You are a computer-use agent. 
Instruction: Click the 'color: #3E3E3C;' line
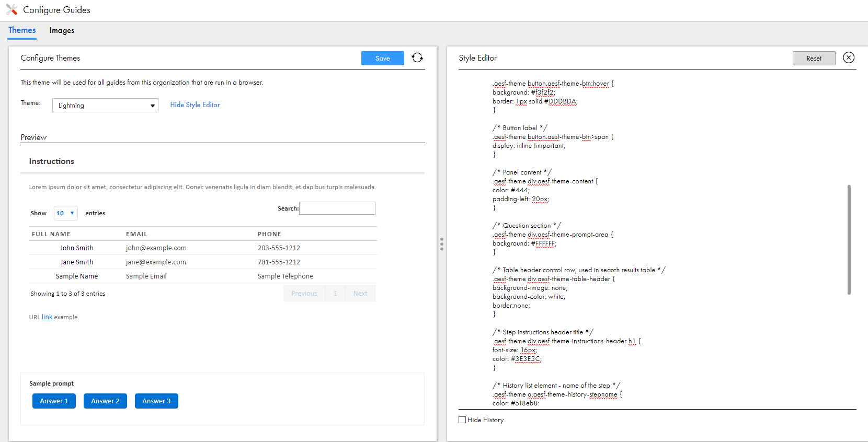(x=517, y=359)
